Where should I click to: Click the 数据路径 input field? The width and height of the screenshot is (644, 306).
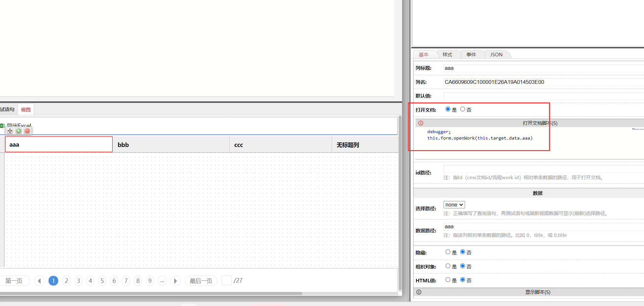[x=543, y=227]
